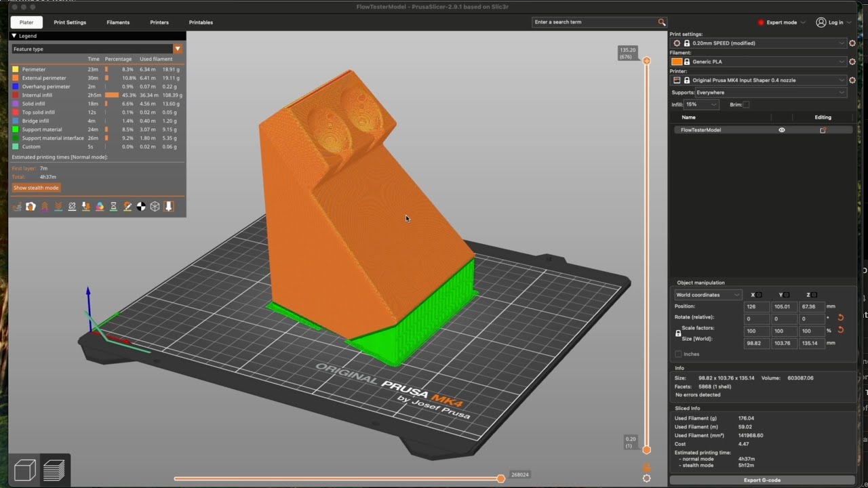This screenshot has width=868, height=488.
Task: Toggle deretractions icon in legend toolbar
Action: (x=58, y=207)
